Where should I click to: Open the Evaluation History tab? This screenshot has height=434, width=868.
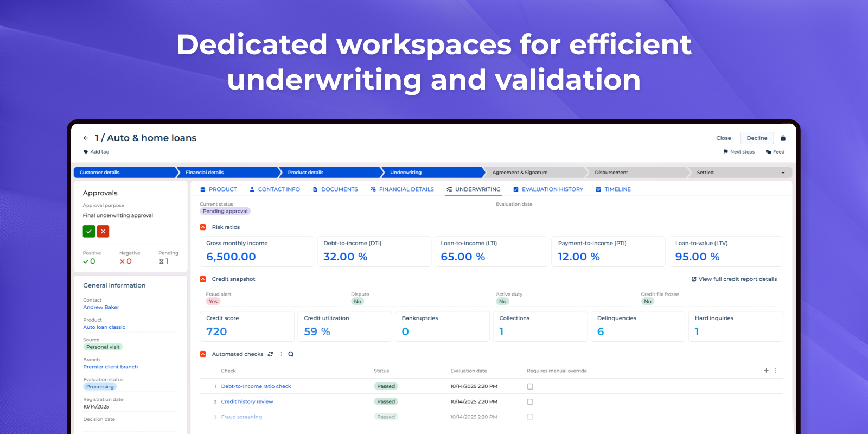point(548,189)
